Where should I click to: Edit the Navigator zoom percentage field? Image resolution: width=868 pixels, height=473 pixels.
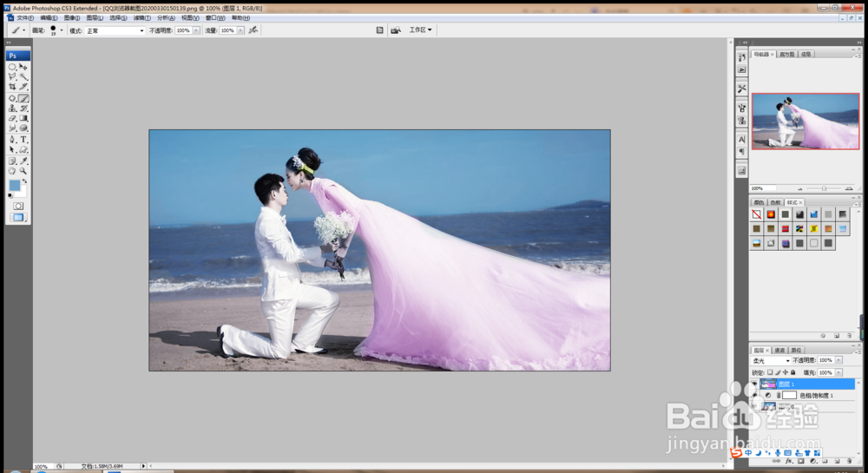click(762, 188)
